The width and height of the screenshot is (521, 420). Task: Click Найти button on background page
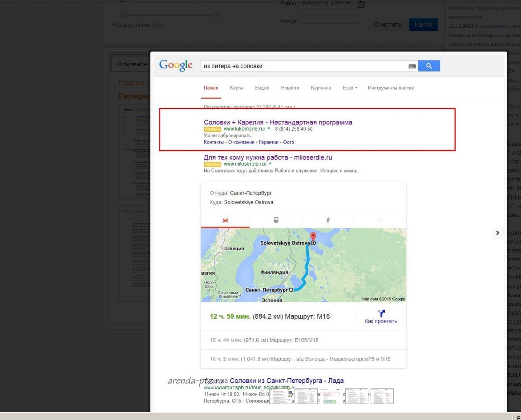tap(423, 24)
